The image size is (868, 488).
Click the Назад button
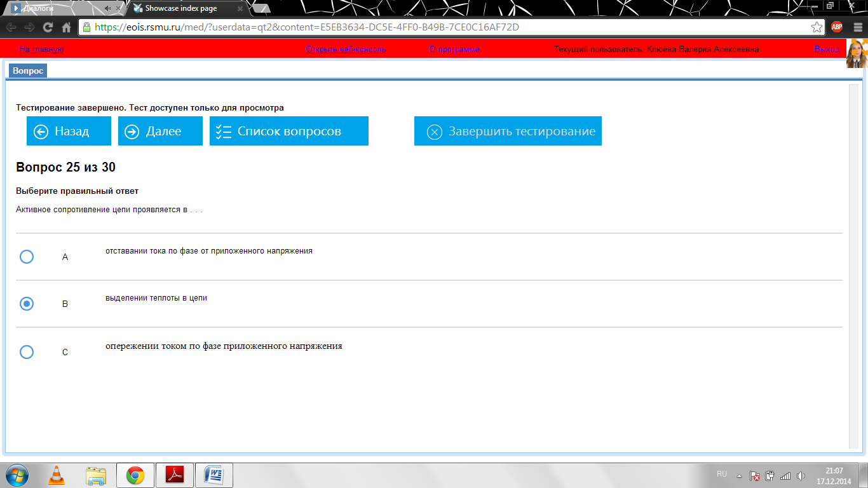coord(69,131)
